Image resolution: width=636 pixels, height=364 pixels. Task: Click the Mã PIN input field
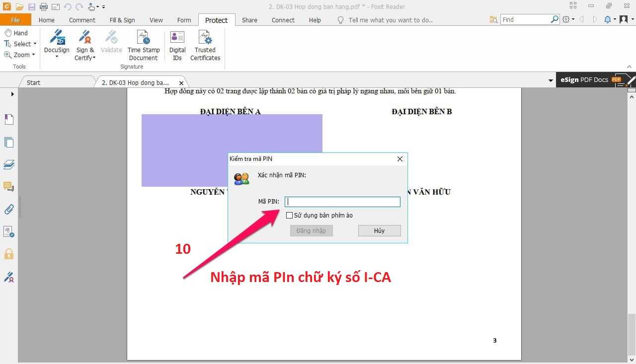click(x=342, y=202)
